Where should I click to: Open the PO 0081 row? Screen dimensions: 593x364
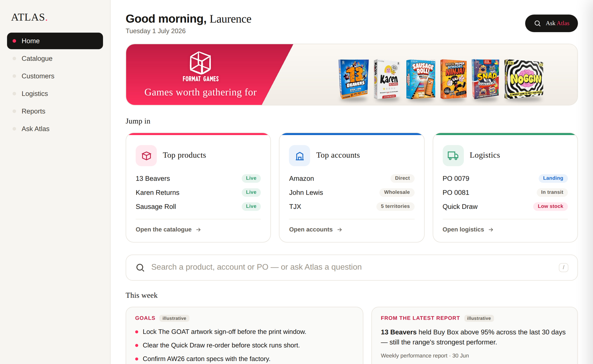[505, 193]
